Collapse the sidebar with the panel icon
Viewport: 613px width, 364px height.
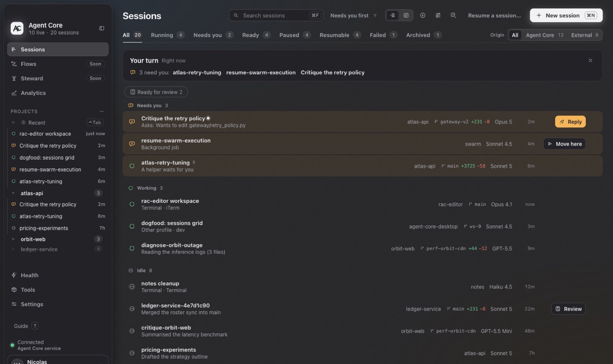[102, 28]
